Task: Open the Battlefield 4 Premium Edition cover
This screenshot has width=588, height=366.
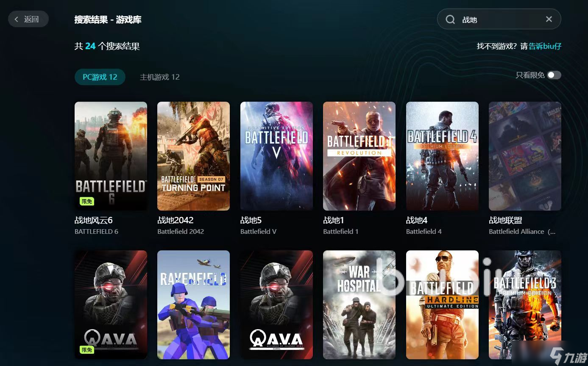Action: [442, 156]
